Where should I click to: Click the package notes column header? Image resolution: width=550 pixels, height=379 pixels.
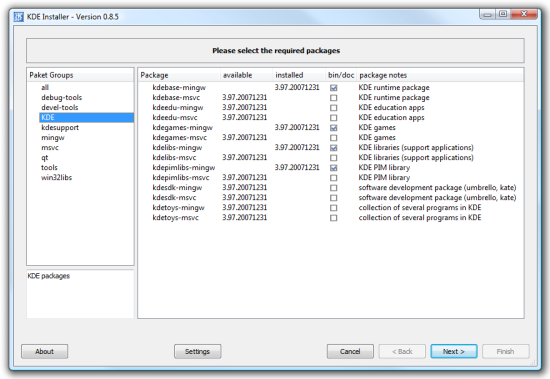coord(440,75)
